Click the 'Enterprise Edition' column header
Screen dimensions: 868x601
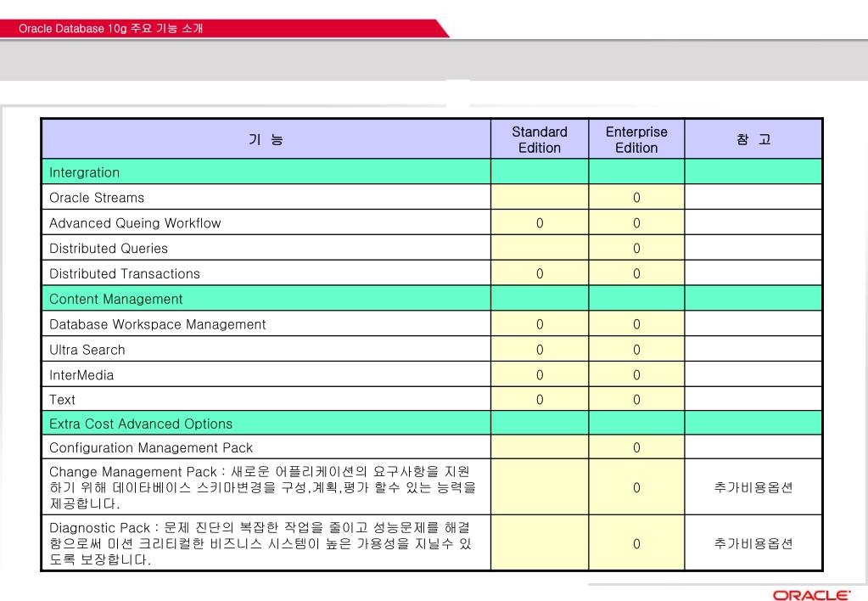pos(636,139)
